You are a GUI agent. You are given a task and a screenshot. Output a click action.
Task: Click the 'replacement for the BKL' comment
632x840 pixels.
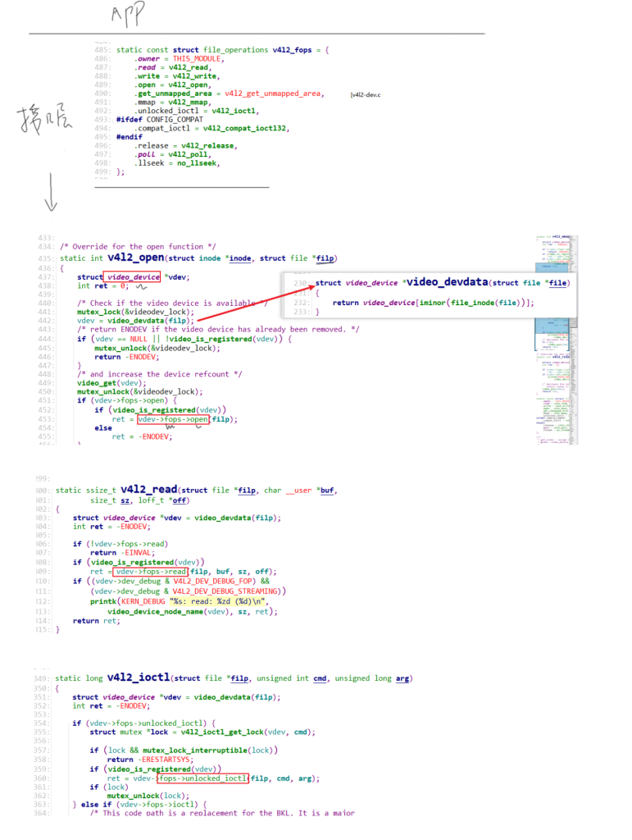[x=222, y=813]
